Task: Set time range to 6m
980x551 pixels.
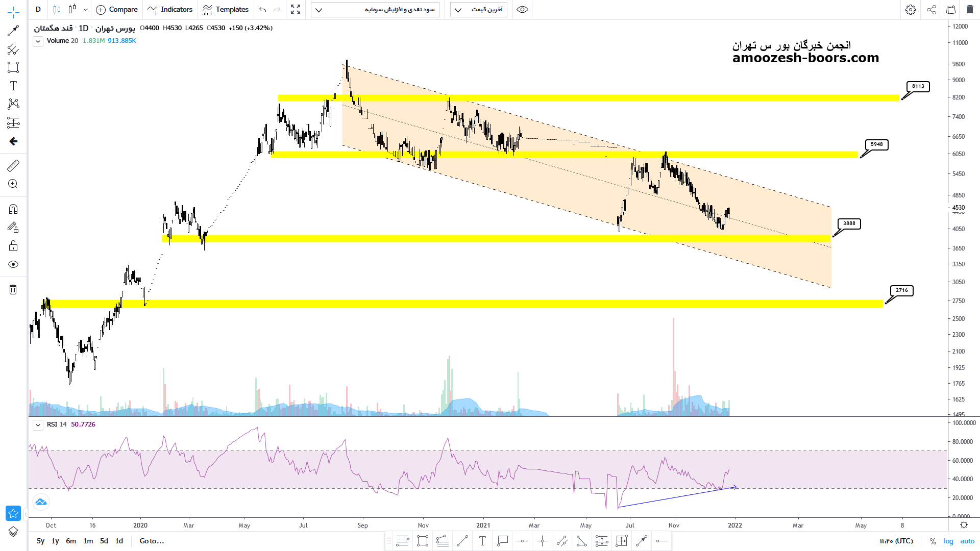Action: tap(71, 541)
